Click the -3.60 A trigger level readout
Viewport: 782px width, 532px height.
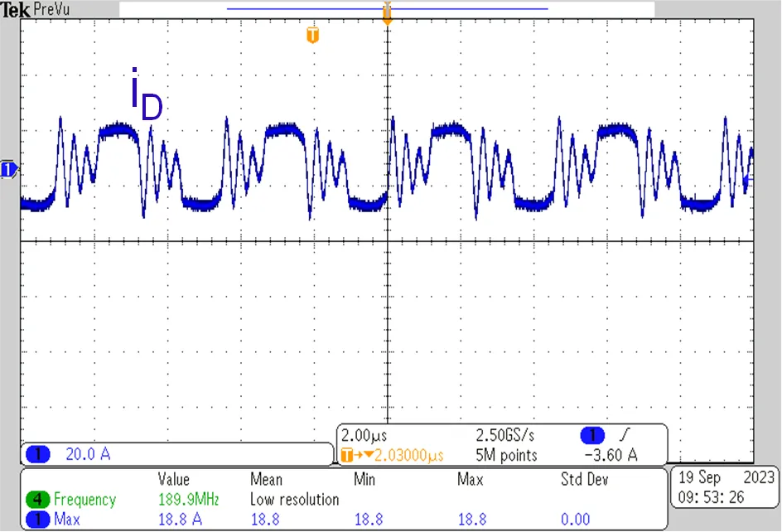(x=611, y=455)
